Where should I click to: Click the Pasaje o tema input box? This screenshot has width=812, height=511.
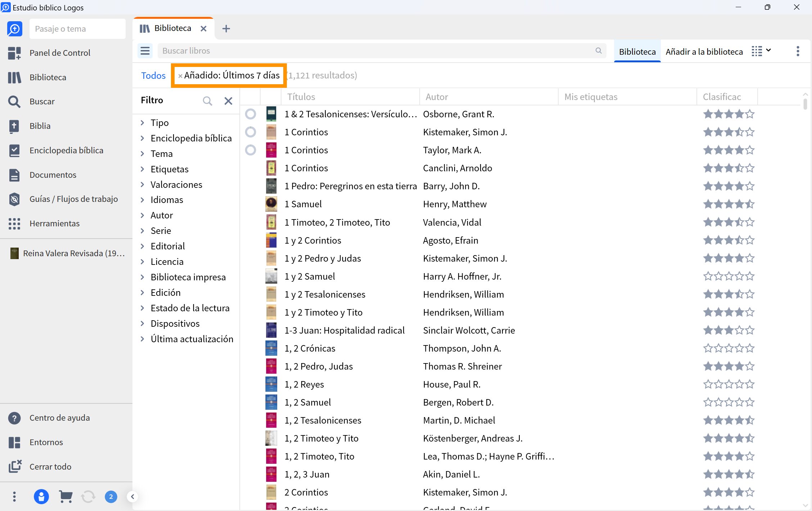77,29
